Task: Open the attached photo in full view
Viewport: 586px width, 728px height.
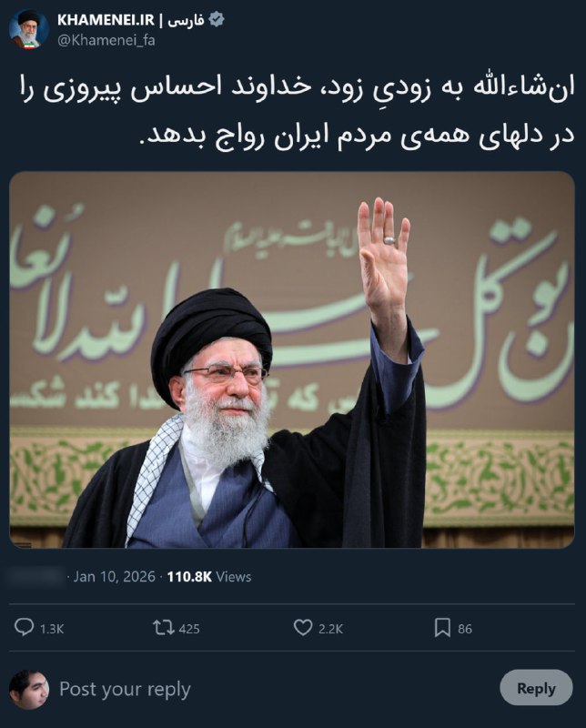Action: [x=292, y=359]
